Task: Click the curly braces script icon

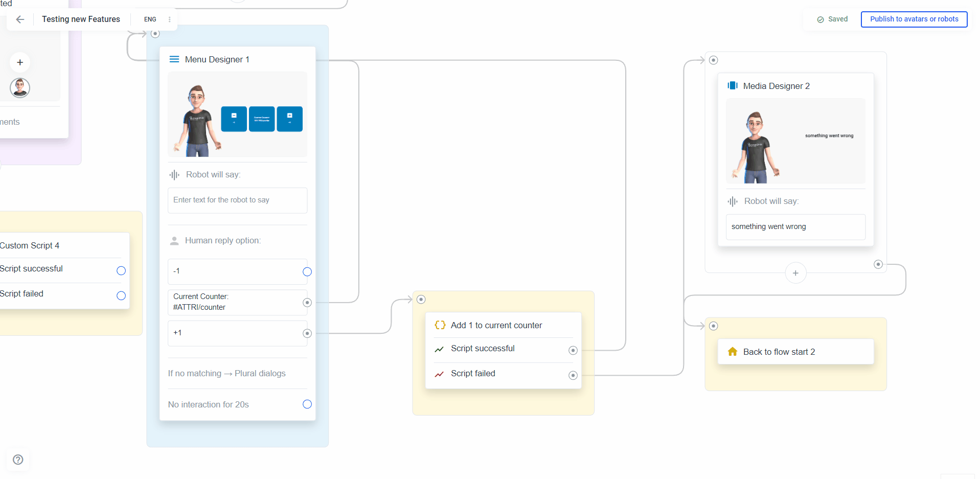Action: point(440,325)
